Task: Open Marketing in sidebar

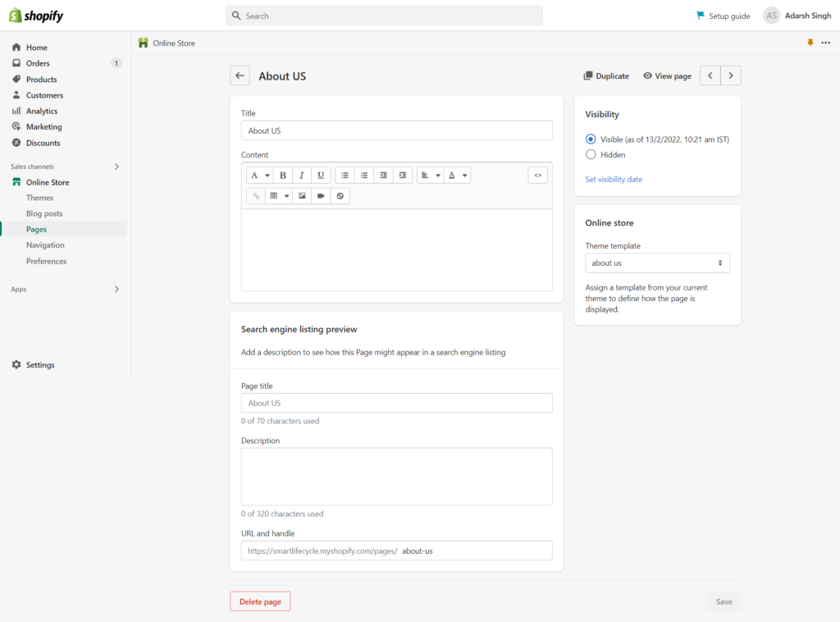Action: click(44, 127)
